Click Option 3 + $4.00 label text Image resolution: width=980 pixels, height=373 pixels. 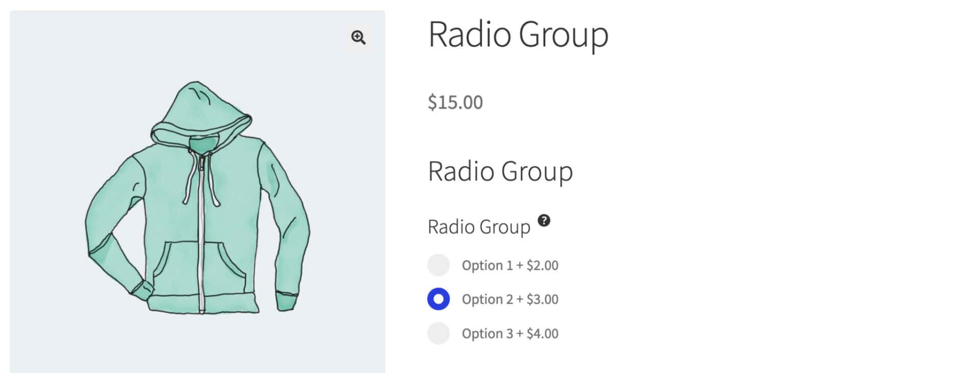[510, 333]
